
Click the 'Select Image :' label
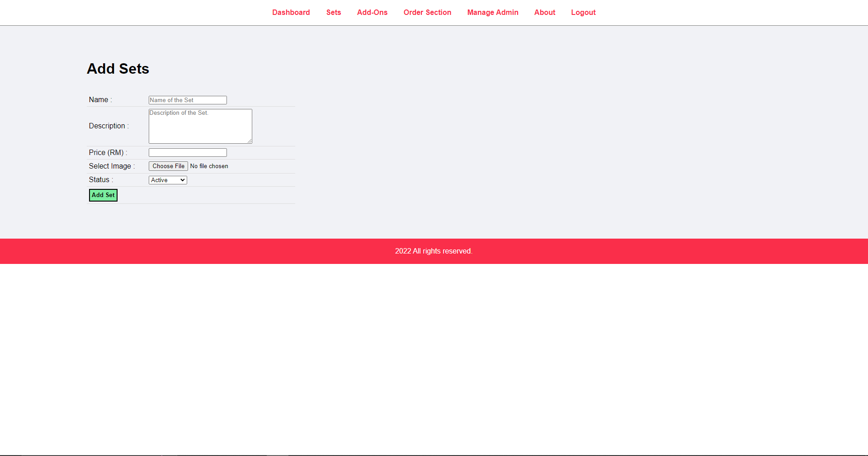[x=112, y=166]
